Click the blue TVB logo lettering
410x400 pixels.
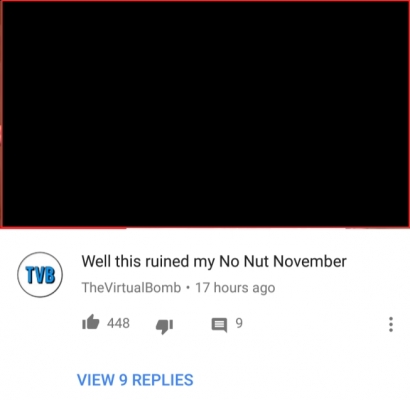(40, 275)
